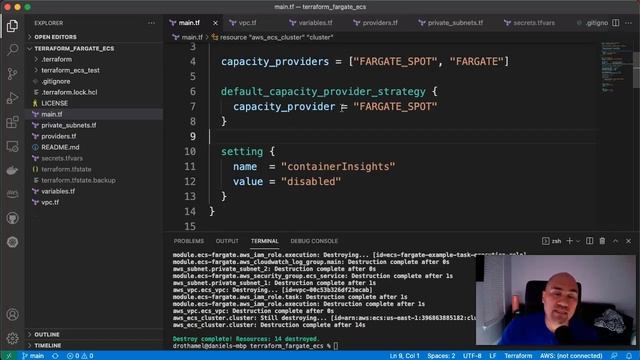640x360 pixels.
Task: Open the Run and Debug view
Action: click(x=12, y=98)
